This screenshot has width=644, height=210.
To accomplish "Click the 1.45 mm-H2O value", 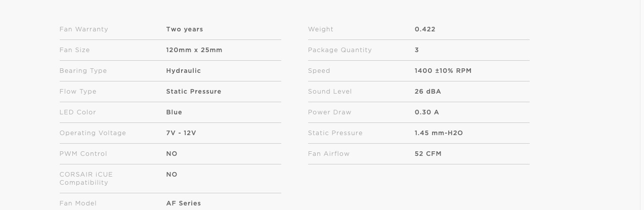I will (439, 133).
